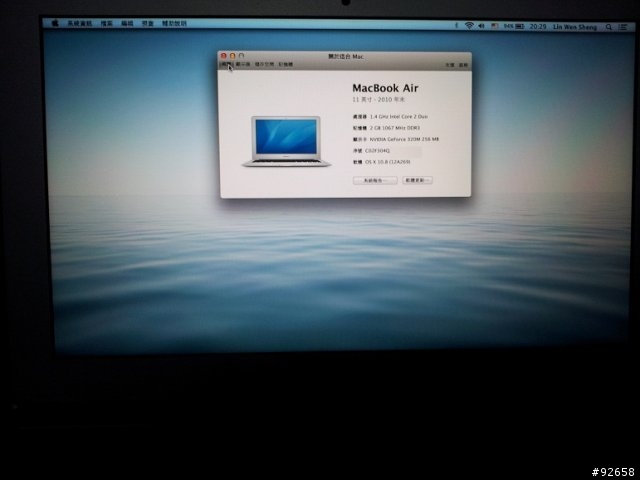Image resolution: width=640 pixels, height=480 pixels.
Task: Click the battery status indicator
Action: coord(514,27)
